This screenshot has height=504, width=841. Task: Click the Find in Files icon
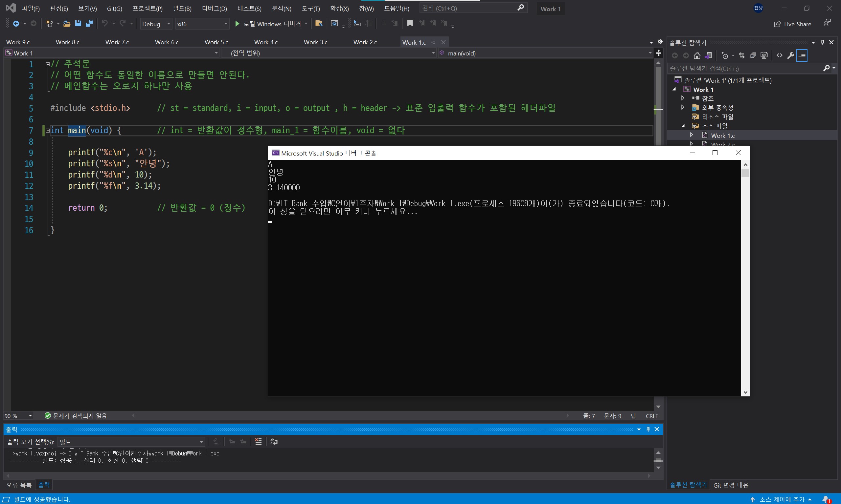[319, 23]
